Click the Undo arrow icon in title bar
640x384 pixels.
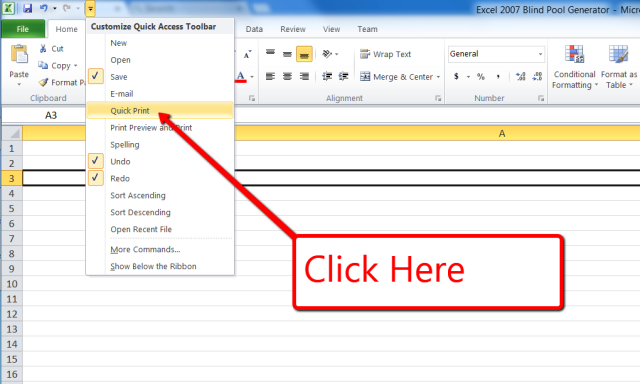(43, 8)
